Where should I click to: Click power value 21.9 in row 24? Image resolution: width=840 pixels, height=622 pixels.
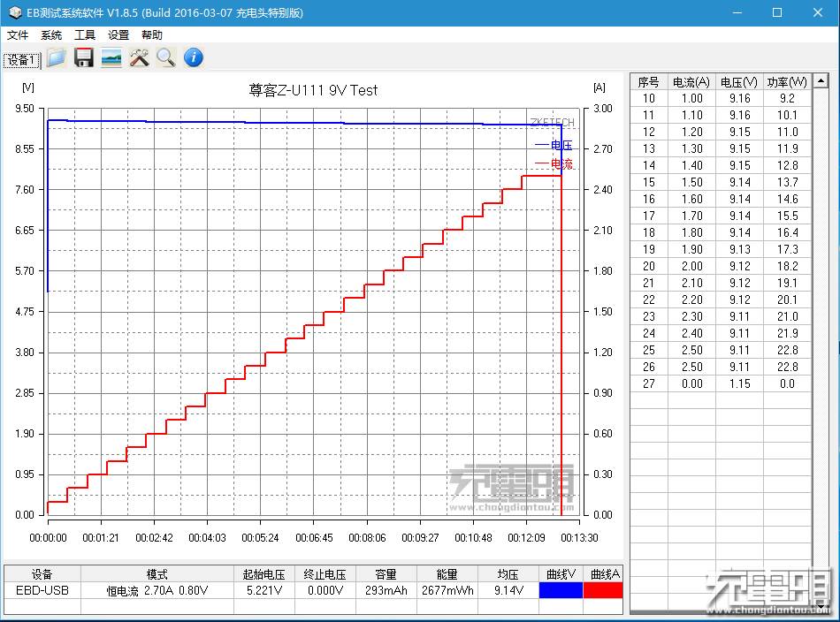tap(788, 333)
